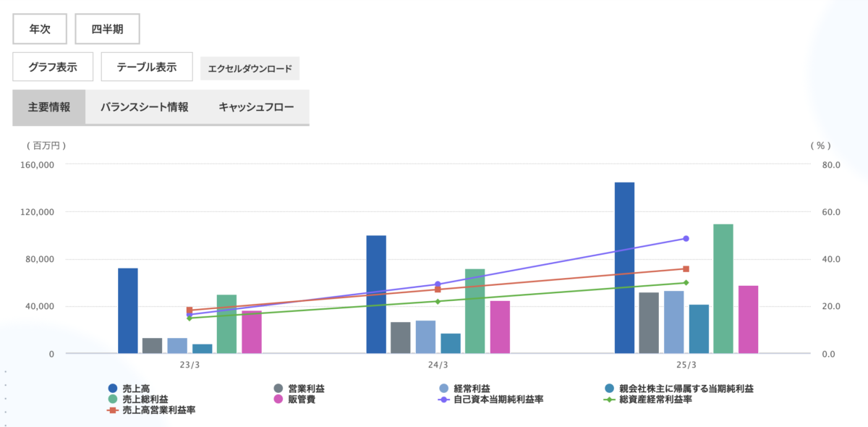Image resolution: width=868 pixels, height=427 pixels.
Task: Click the 25/3 当期純利益 teal bar
Action: tap(699, 329)
